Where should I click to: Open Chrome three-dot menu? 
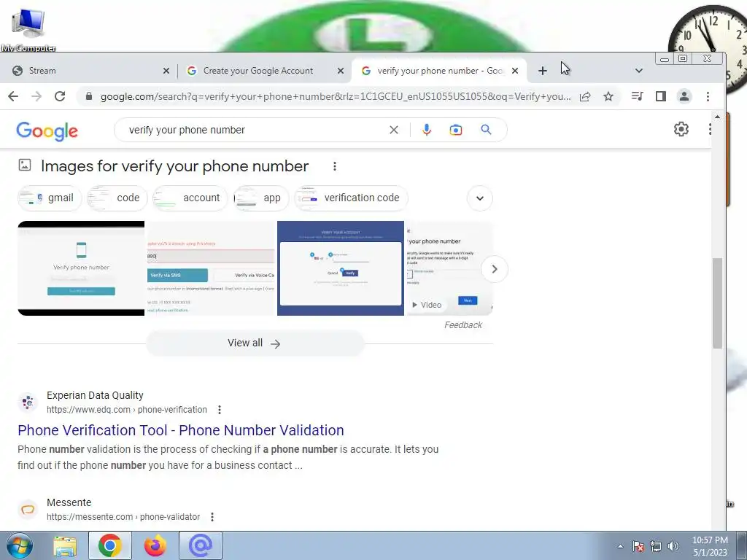coord(708,97)
